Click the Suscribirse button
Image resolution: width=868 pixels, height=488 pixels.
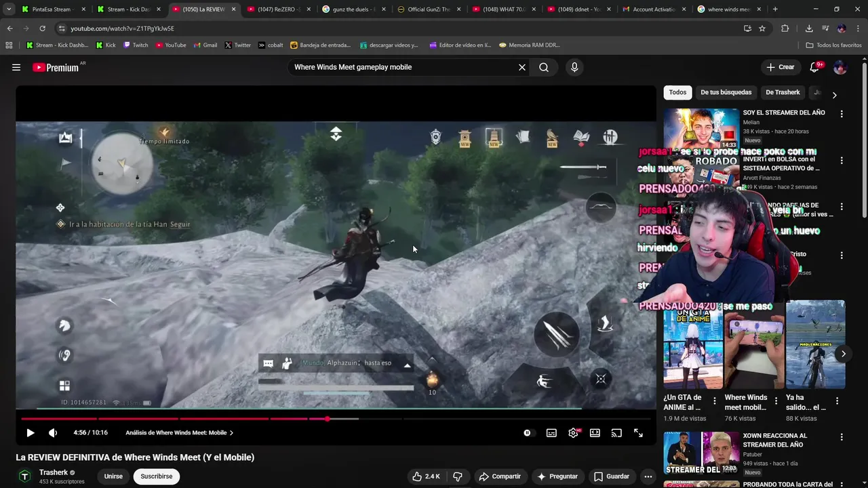coord(157,476)
